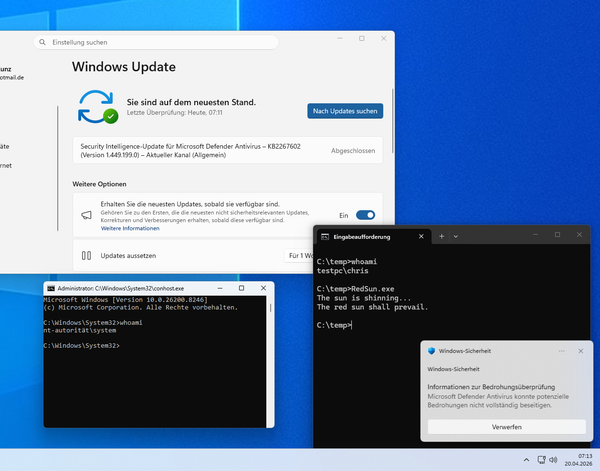
Task: Turn off the get latest updates toggle
Action: click(365, 215)
